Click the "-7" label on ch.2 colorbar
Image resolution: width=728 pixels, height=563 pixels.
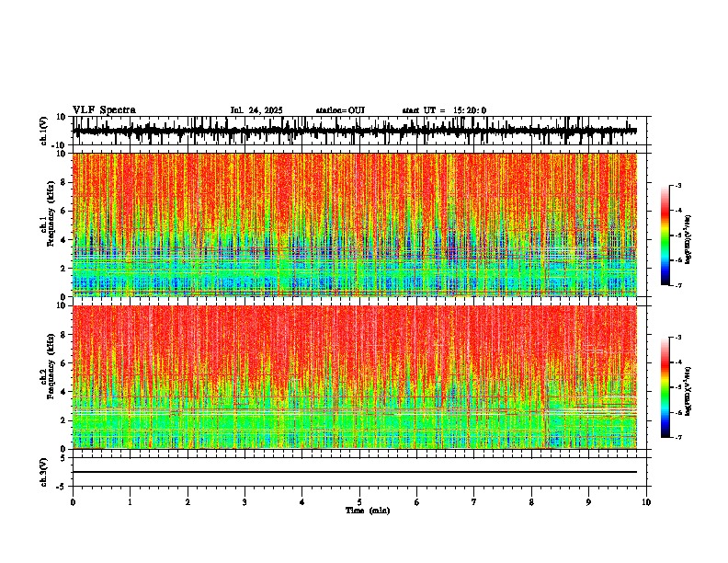coord(678,438)
